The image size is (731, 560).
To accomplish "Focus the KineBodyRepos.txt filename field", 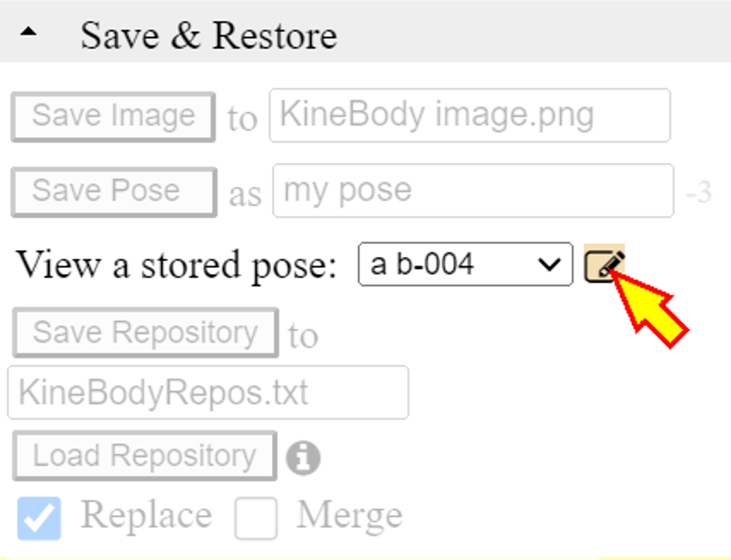I will click(x=208, y=392).
